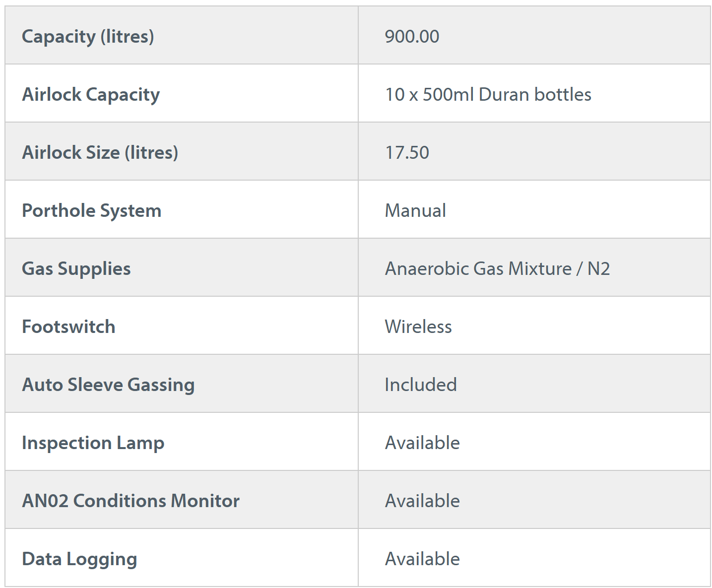Click the 'Airlock Capacity' row label
The image size is (712, 588).
(x=91, y=94)
